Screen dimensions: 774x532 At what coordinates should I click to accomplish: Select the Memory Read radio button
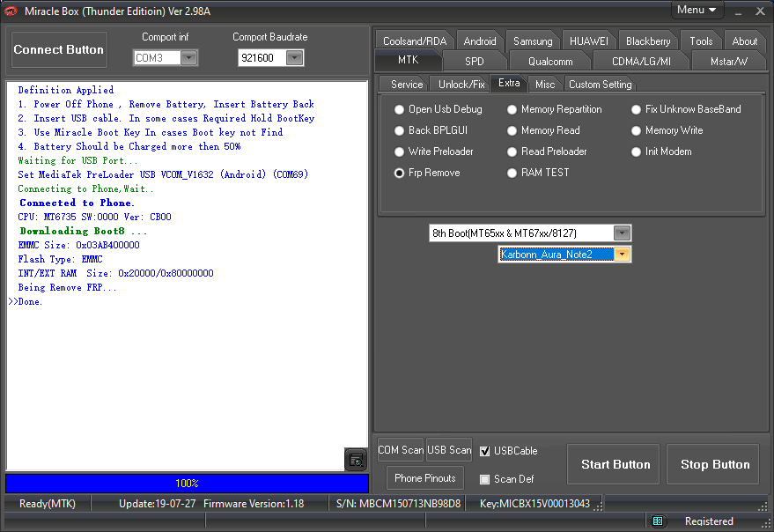point(544,130)
